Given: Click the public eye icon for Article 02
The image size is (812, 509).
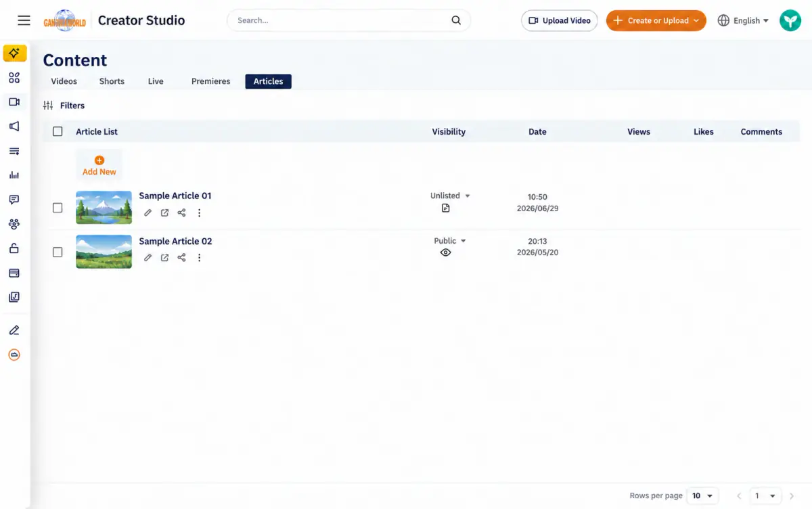Looking at the screenshot, I should 445,252.
